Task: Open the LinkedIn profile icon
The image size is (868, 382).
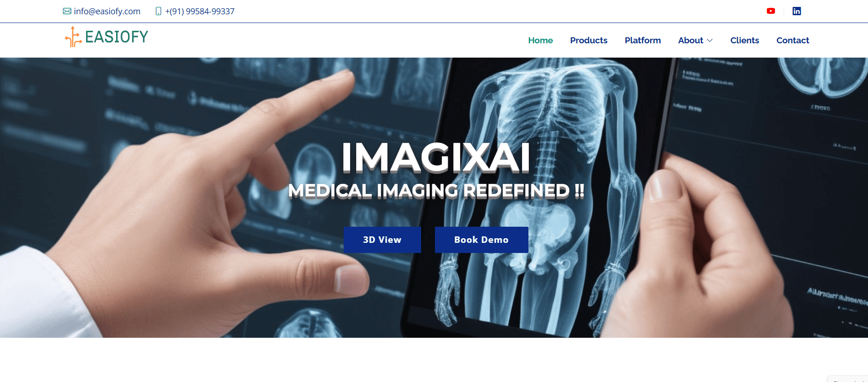Action: 797,11
